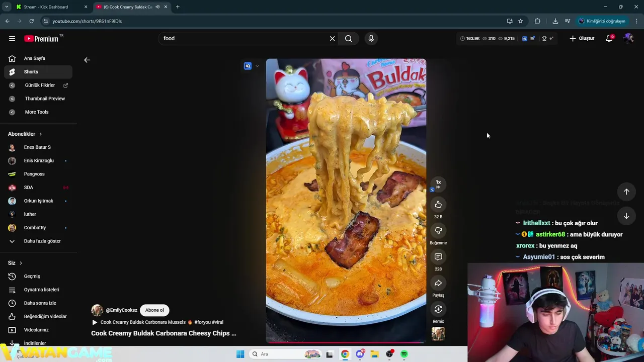Bookmark this page with star icon
The width and height of the screenshot is (644, 362).
[x=521, y=21]
